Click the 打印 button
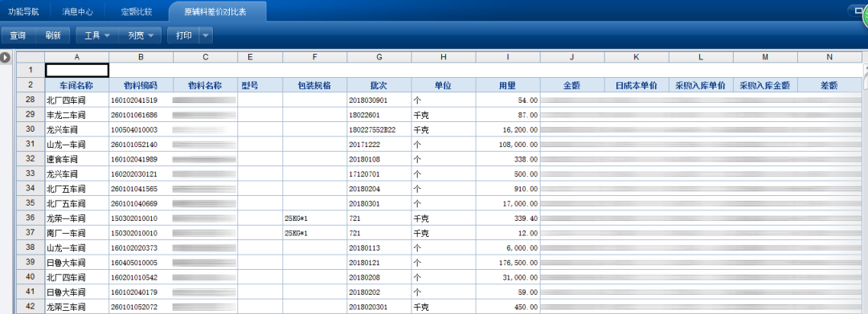Image resolution: width=868 pixels, height=314 pixels. (183, 35)
